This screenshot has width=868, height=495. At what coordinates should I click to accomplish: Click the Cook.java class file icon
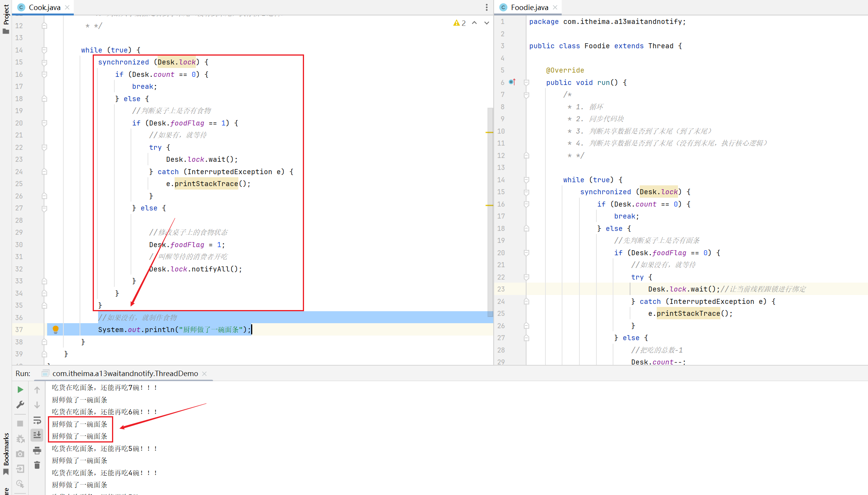pos(21,7)
